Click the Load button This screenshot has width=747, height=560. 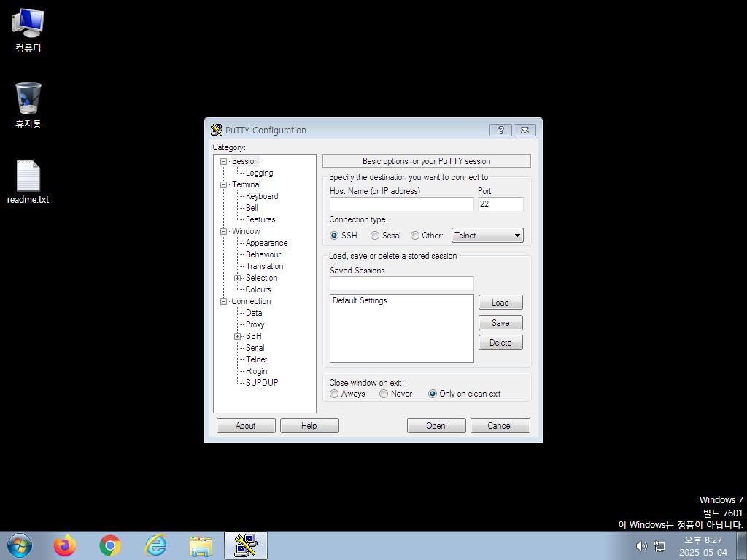tap(500, 303)
